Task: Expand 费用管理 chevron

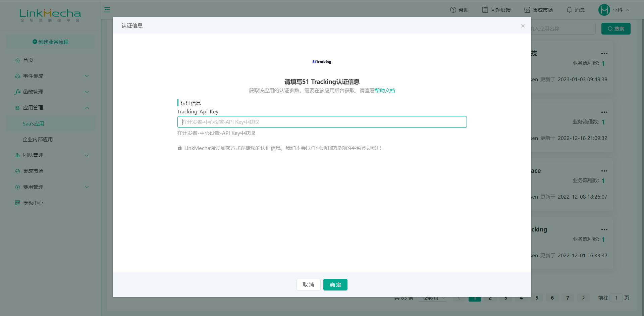Action: pos(87,187)
